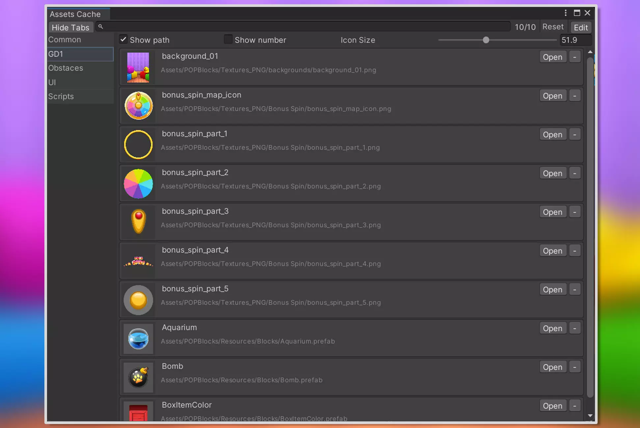This screenshot has height=428, width=640.
Task: Select the Bomb prefab icon
Action: point(138,377)
